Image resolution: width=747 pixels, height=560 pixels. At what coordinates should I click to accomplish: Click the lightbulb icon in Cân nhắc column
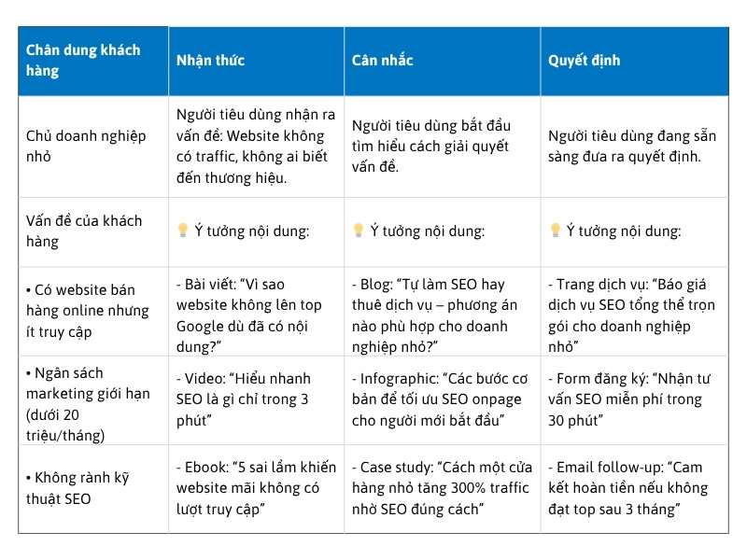coord(358,231)
